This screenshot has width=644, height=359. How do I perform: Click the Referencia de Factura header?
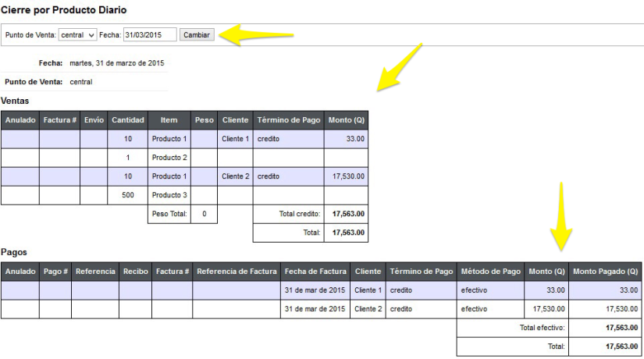237,271
